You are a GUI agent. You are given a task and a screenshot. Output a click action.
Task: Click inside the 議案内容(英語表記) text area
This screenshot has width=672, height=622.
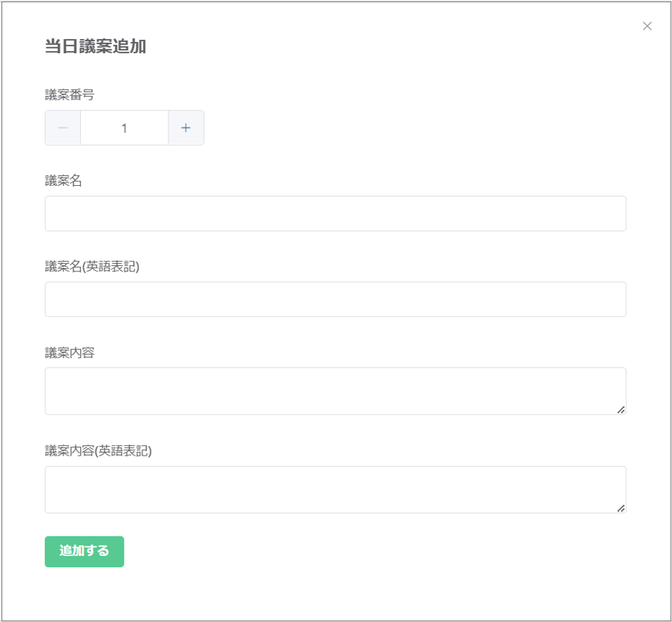[x=335, y=489]
